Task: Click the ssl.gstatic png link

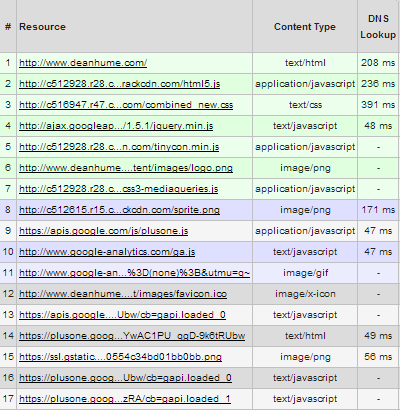Action: [120, 357]
